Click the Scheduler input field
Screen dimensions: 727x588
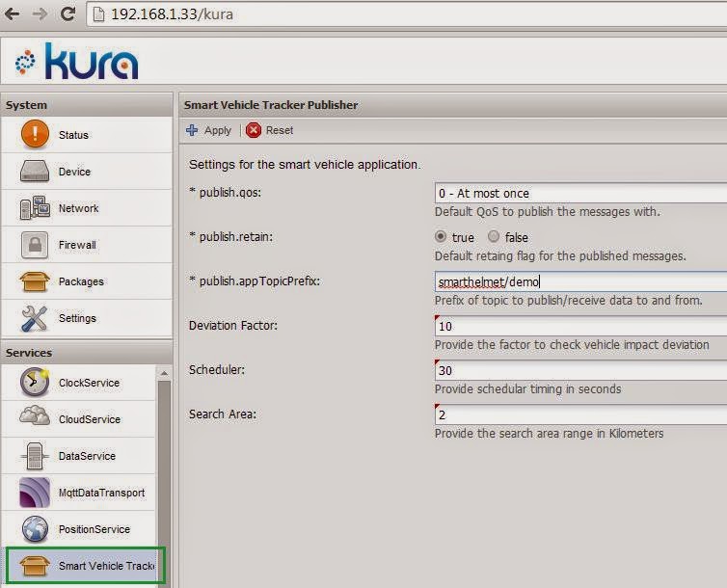click(580, 370)
